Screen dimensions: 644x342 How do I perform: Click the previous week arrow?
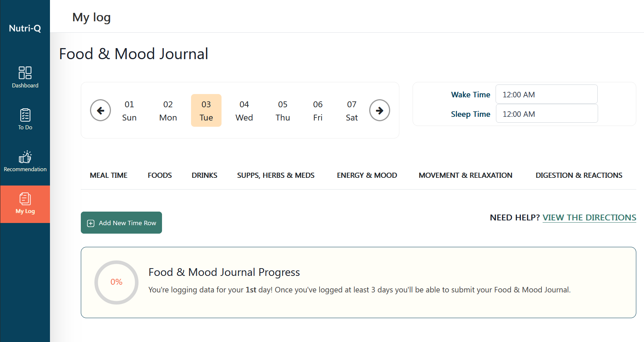[100, 110]
